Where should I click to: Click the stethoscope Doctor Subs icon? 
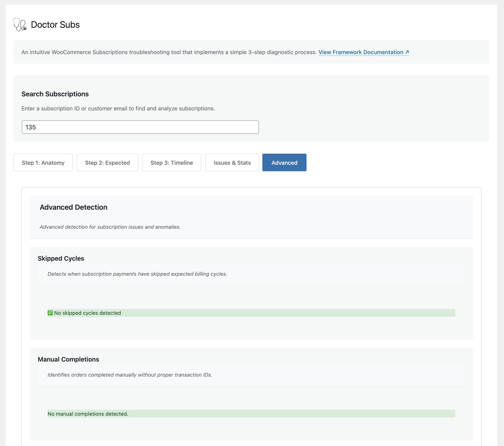[20, 24]
